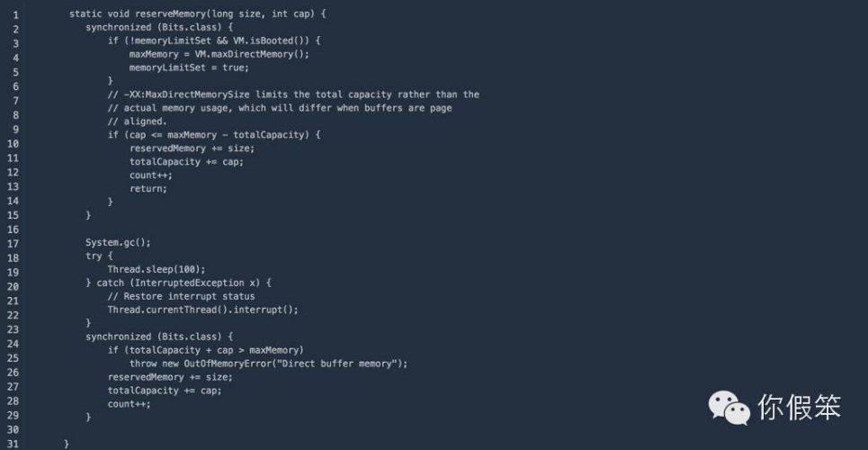Click the first synchronized (Bits.class) line
This screenshot has height=450, width=868.
click(x=159, y=27)
